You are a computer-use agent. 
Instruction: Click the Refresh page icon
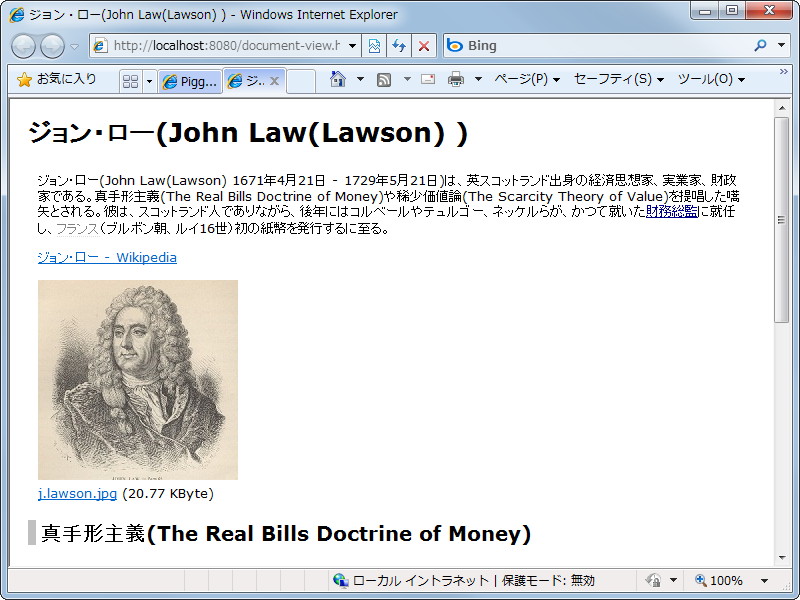pyautogui.click(x=399, y=46)
